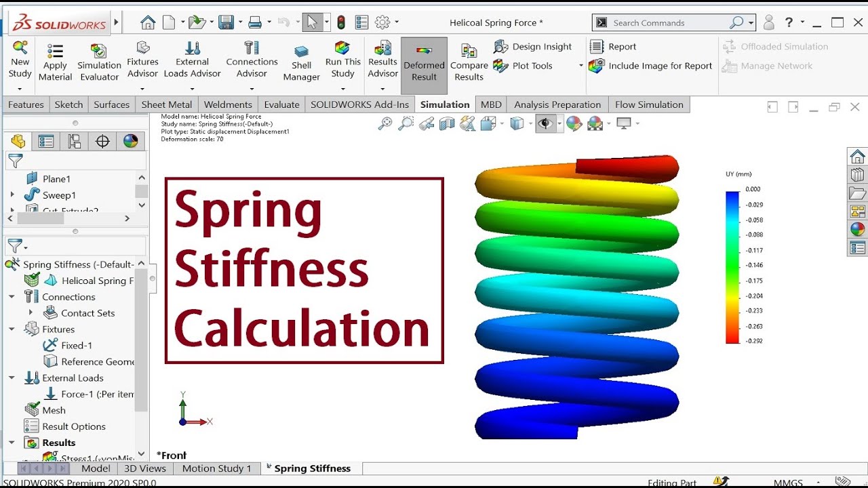Select Plane1 in the feature tree
Image resolution: width=868 pixels, height=488 pixels.
pyautogui.click(x=56, y=179)
